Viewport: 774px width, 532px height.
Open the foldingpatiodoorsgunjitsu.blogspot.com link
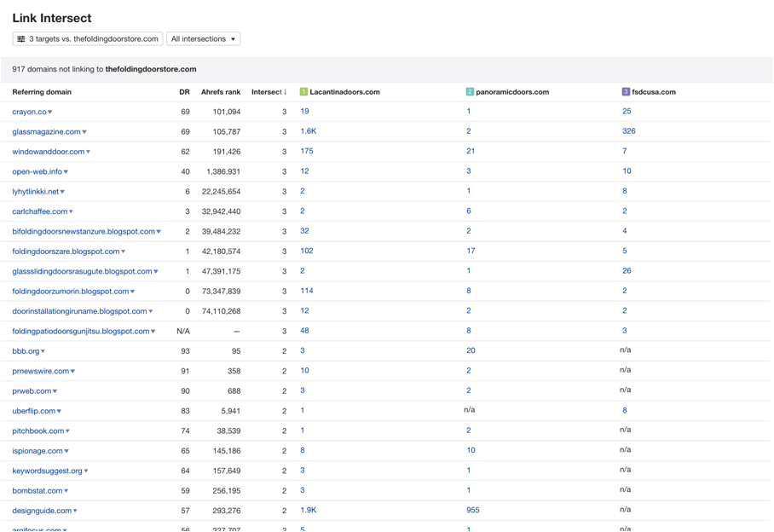point(81,331)
